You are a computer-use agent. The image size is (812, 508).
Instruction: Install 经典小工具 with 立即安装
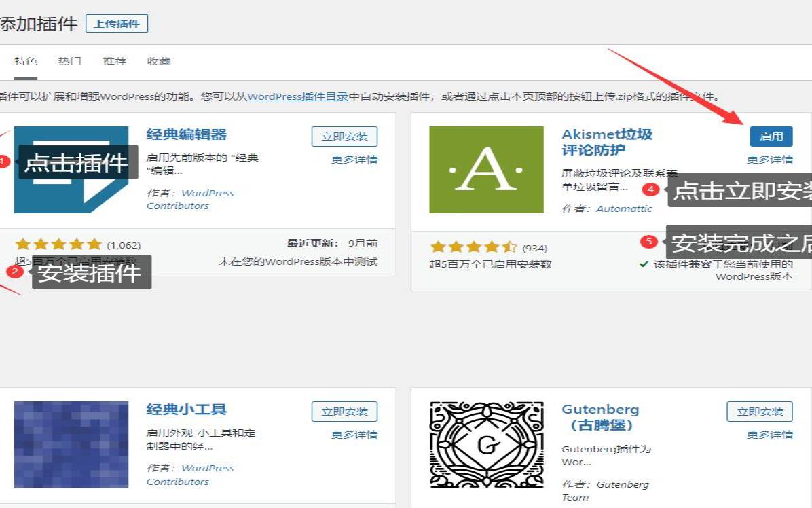coord(344,412)
